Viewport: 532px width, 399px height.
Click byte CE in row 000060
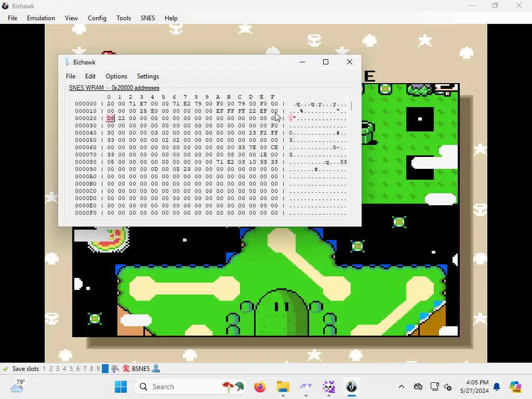(x=274, y=147)
